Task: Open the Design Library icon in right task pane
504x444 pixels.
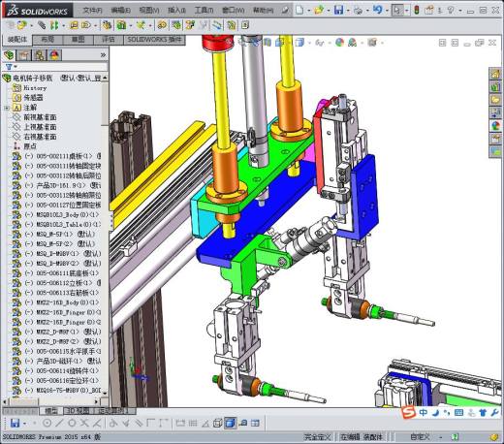Action: click(495, 87)
